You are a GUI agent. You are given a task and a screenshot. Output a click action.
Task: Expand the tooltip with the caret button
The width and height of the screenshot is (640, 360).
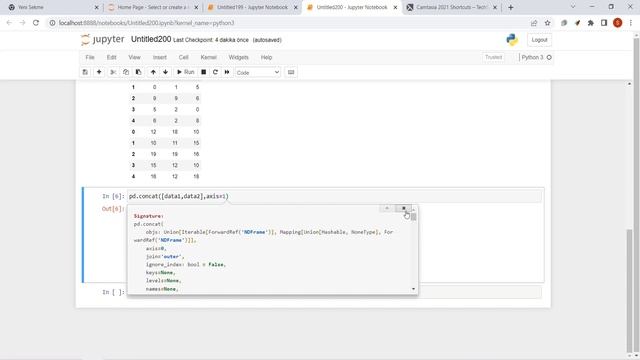(x=387, y=209)
